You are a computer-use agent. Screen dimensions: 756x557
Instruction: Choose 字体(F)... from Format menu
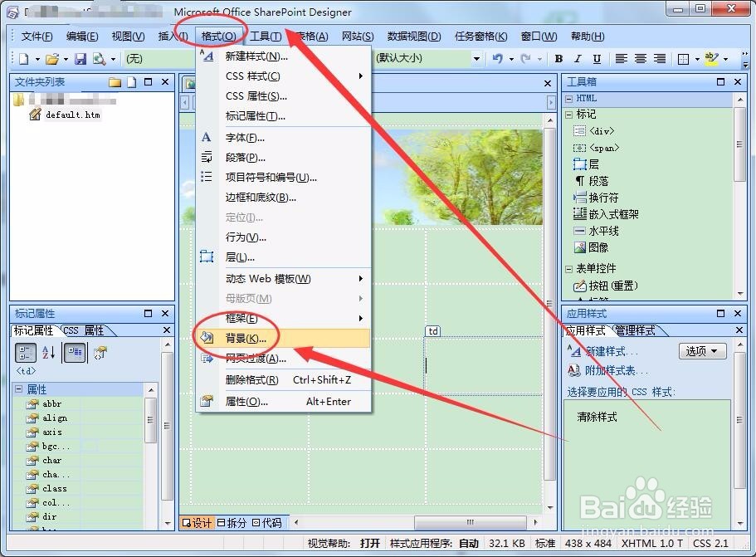[x=284, y=138]
